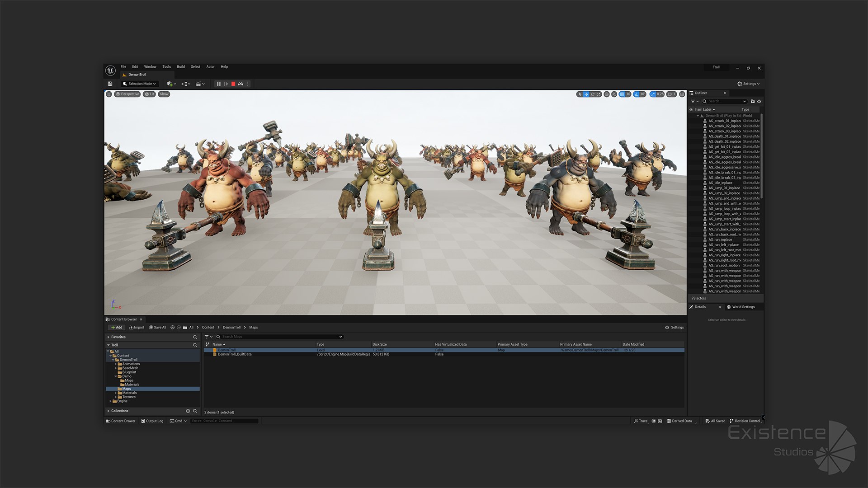
Task: Click the surface snapping icon
Action: (614, 94)
